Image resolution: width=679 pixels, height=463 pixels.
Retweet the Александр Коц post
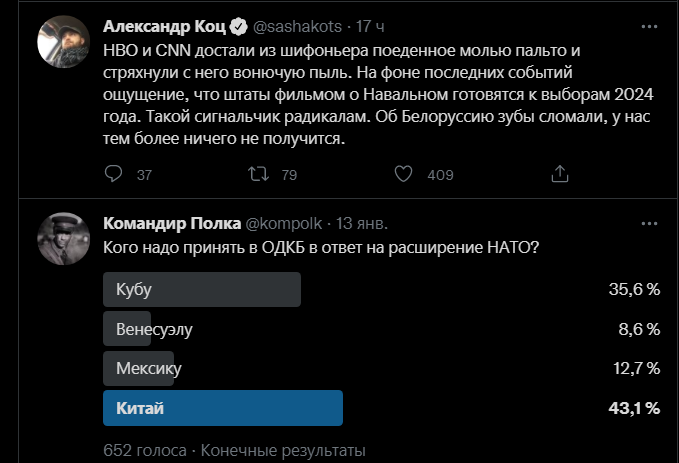tap(259, 174)
